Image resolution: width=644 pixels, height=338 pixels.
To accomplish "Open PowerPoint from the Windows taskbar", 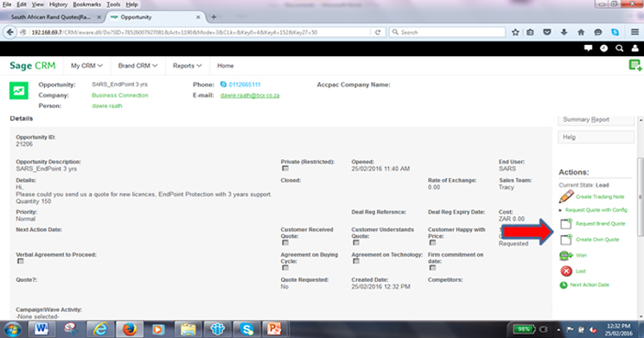I will [274, 329].
